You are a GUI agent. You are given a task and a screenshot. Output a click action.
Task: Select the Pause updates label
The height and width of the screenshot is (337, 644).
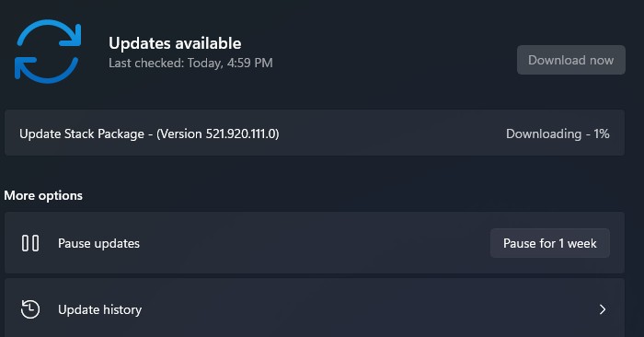98,243
